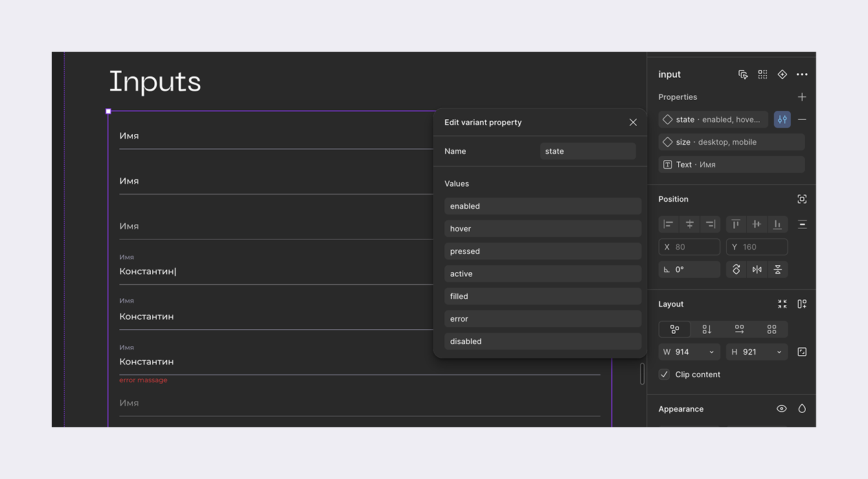This screenshot has height=479, width=868.
Task: Close the Edit variant property popup
Action: tap(633, 123)
